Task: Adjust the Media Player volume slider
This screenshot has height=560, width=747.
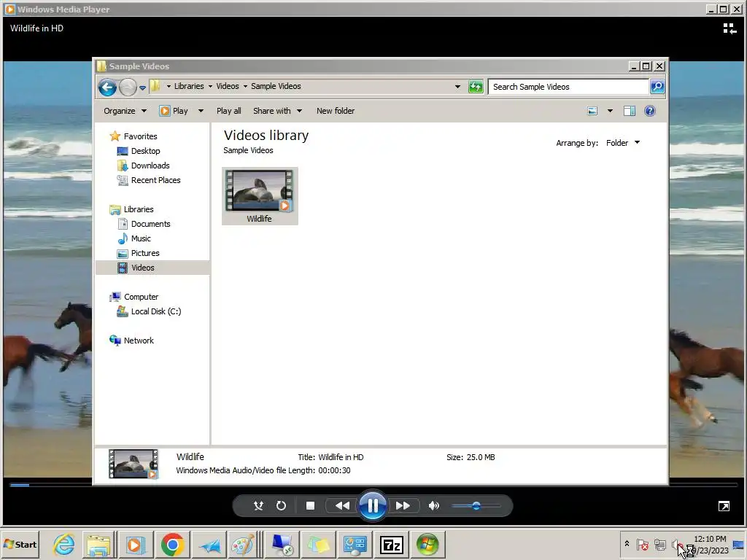Action: [476, 506]
